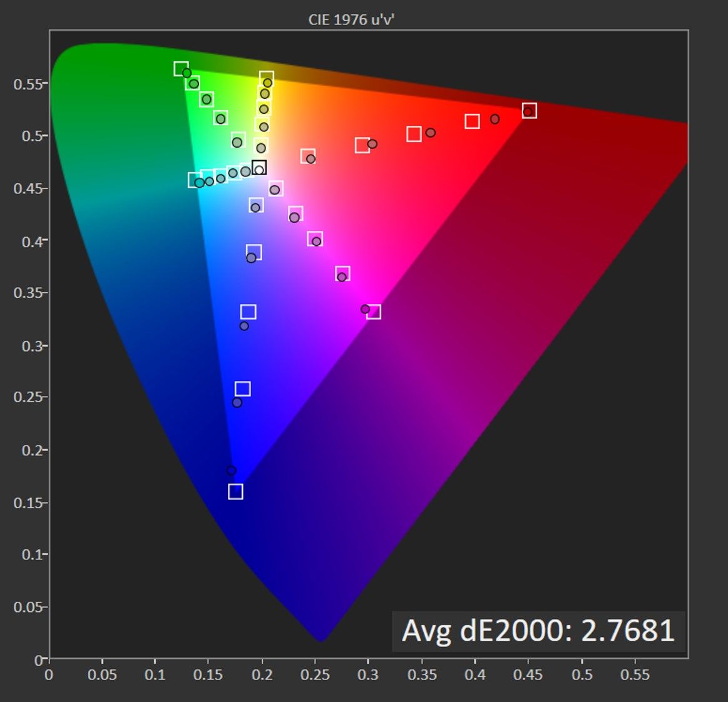The width and height of the screenshot is (728, 702).
Task: Select the 0.15 label on vertical axis
Action: (29, 502)
